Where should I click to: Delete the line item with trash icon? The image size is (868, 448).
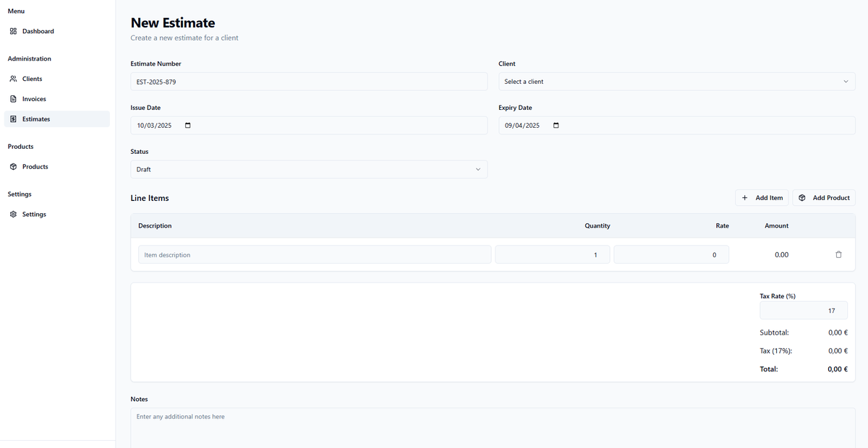coord(838,255)
